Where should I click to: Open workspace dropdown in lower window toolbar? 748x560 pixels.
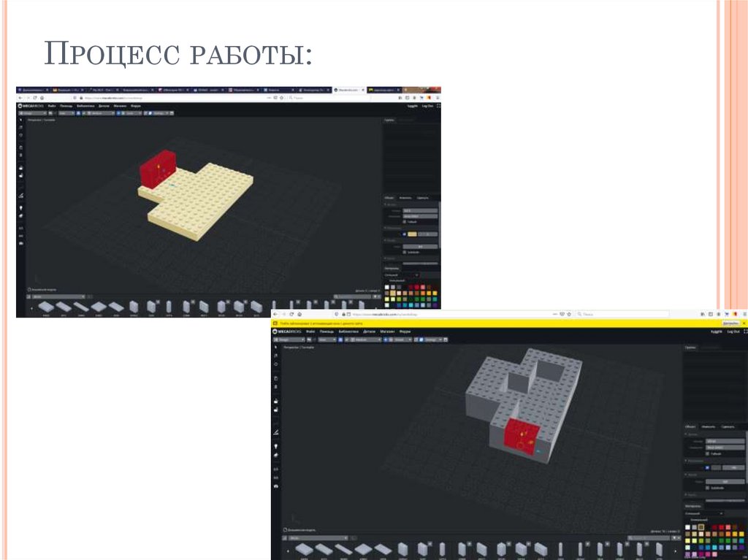point(289,340)
